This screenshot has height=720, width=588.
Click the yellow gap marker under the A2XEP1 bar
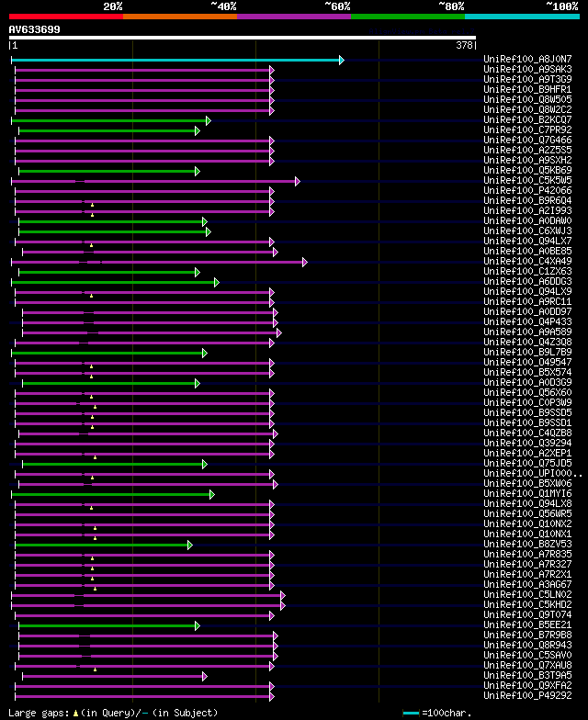[x=96, y=457]
